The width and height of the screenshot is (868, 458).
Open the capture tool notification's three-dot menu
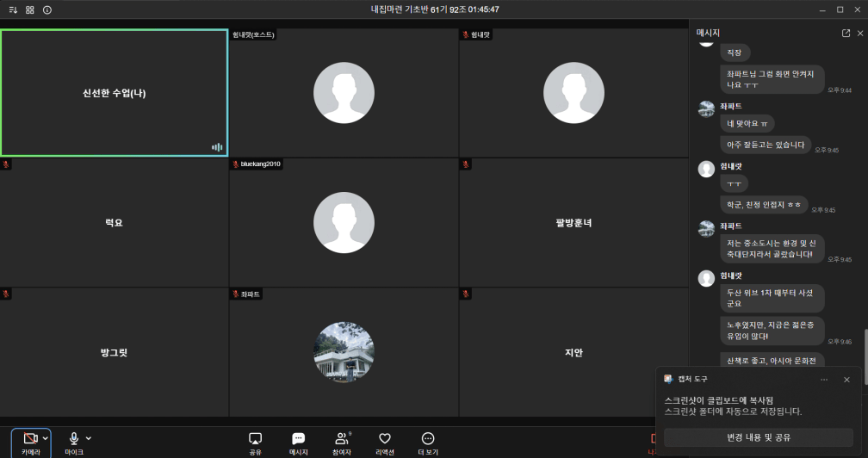[x=824, y=380]
